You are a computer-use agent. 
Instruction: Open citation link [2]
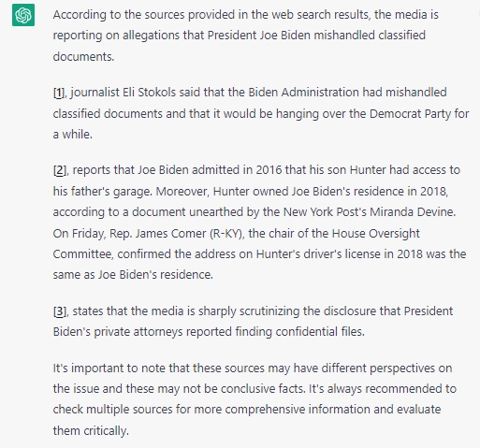pos(60,170)
